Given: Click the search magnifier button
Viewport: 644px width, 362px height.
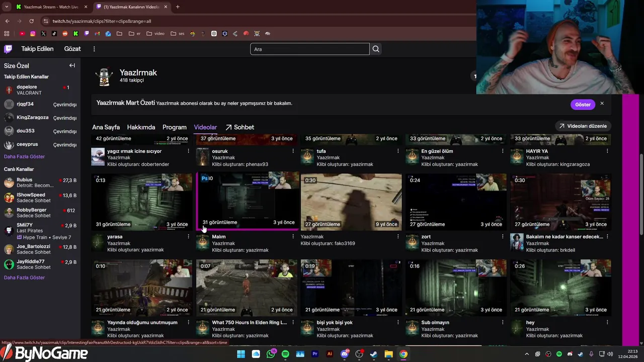Looking at the screenshot, I should tap(376, 49).
